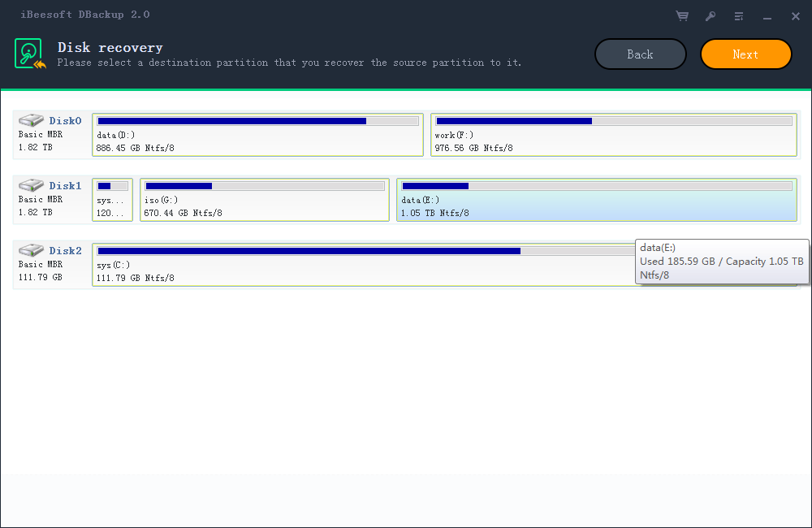Image resolution: width=812 pixels, height=528 pixels.
Task: Click the 'Disk recovery' heading
Action: (110, 48)
